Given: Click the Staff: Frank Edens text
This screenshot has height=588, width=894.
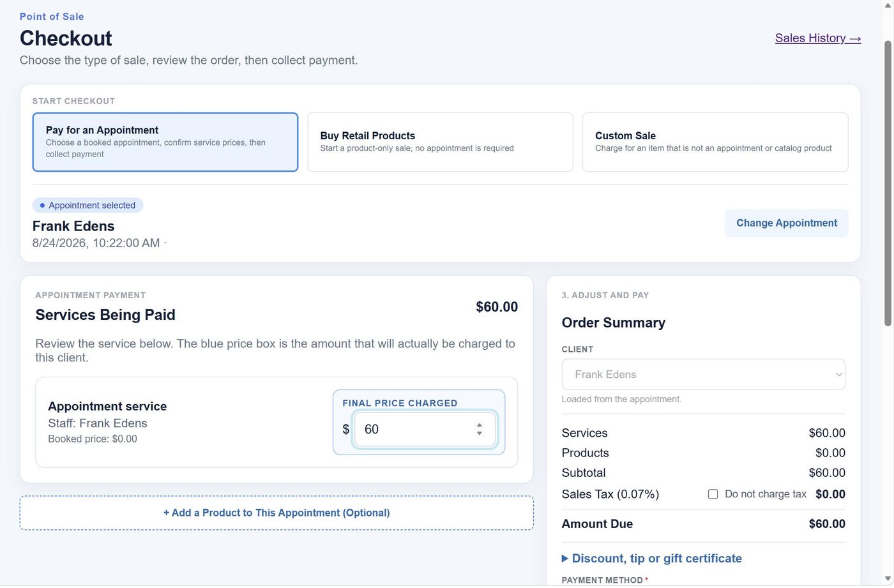Looking at the screenshot, I should click(98, 423).
